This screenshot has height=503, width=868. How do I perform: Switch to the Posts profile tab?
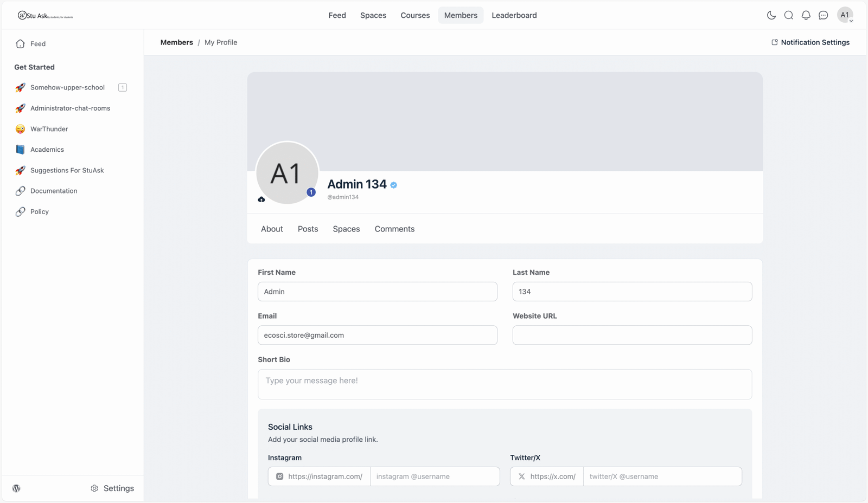(x=308, y=229)
